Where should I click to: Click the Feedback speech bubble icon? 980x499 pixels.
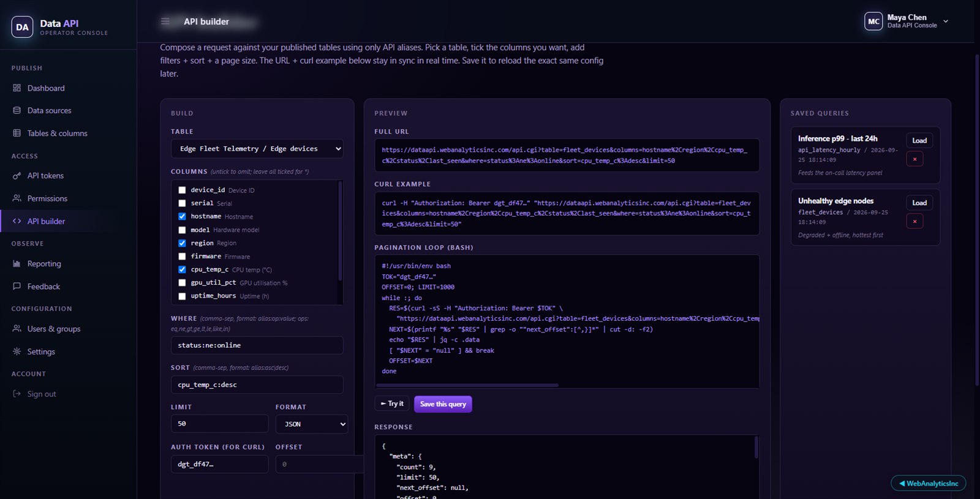click(17, 287)
